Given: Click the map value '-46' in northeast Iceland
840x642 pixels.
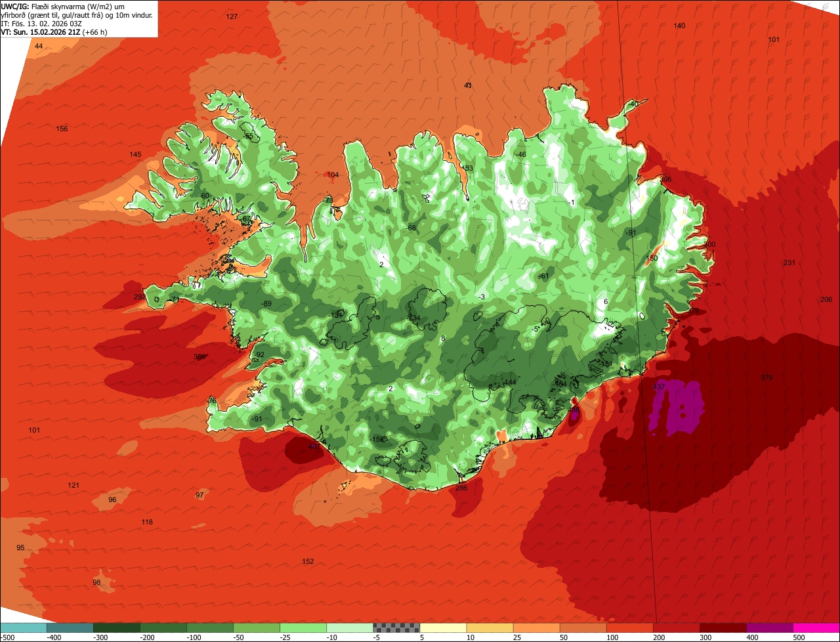Looking at the screenshot, I should pyautogui.click(x=520, y=155).
